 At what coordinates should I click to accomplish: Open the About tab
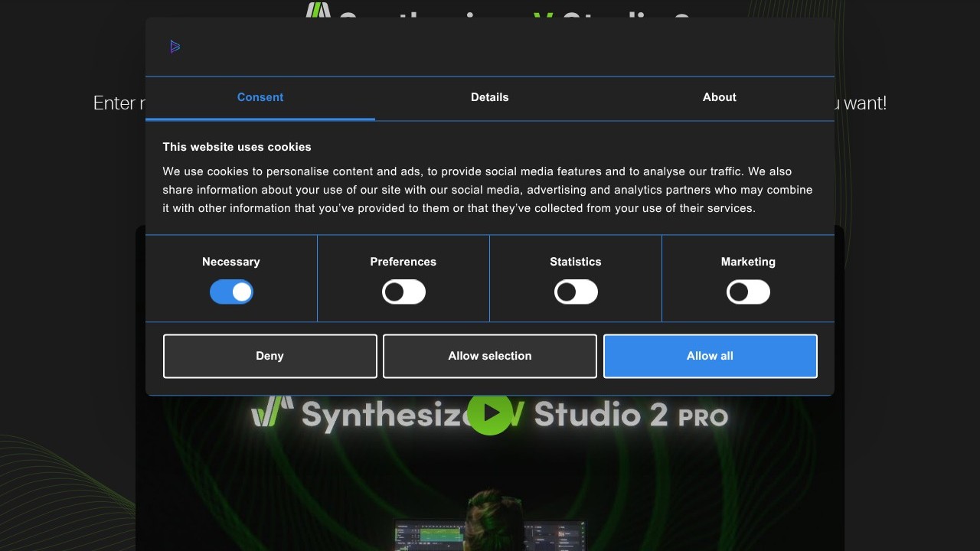pyautogui.click(x=720, y=97)
